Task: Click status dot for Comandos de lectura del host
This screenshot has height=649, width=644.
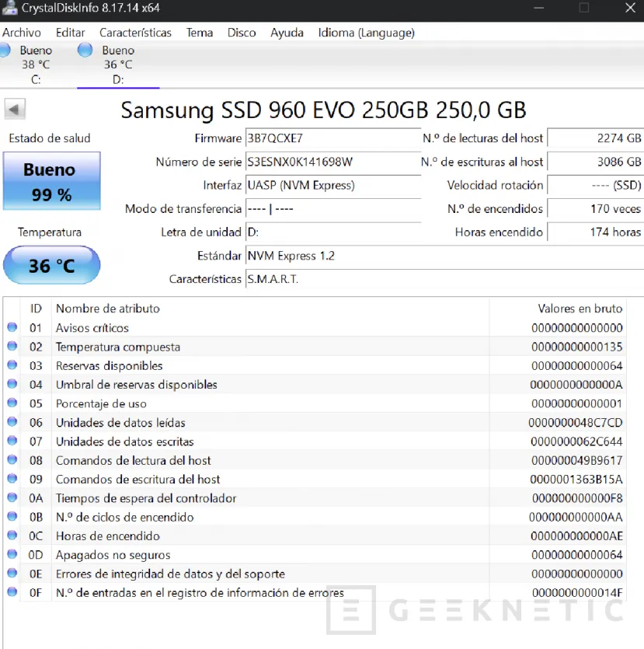Action: (12, 460)
